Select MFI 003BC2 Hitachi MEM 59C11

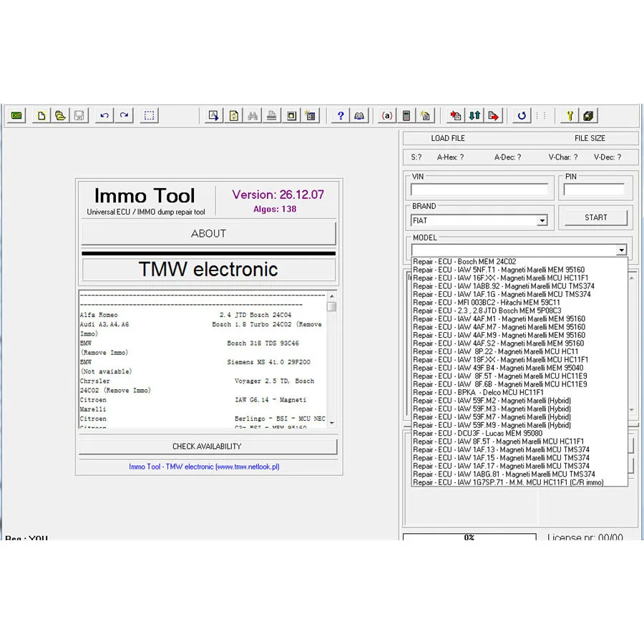pyautogui.click(x=519, y=302)
